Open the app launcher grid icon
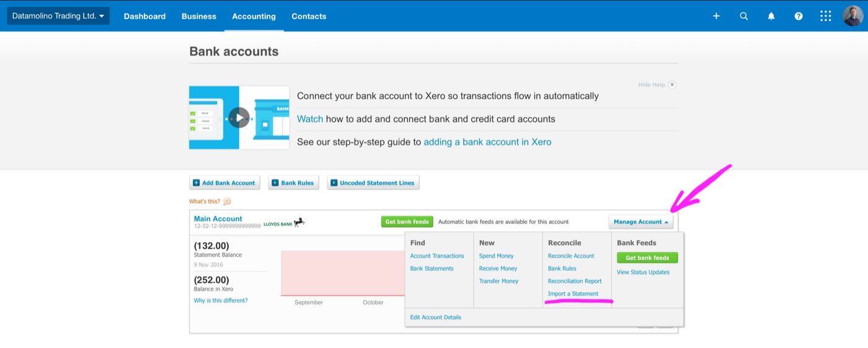The height and width of the screenshot is (348, 868). (826, 16)
